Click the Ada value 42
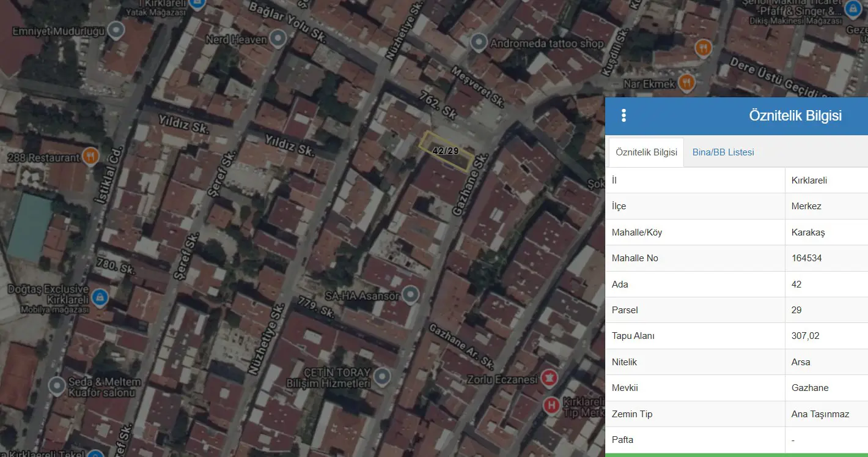 pyautogui.click(x=796, y=284)
